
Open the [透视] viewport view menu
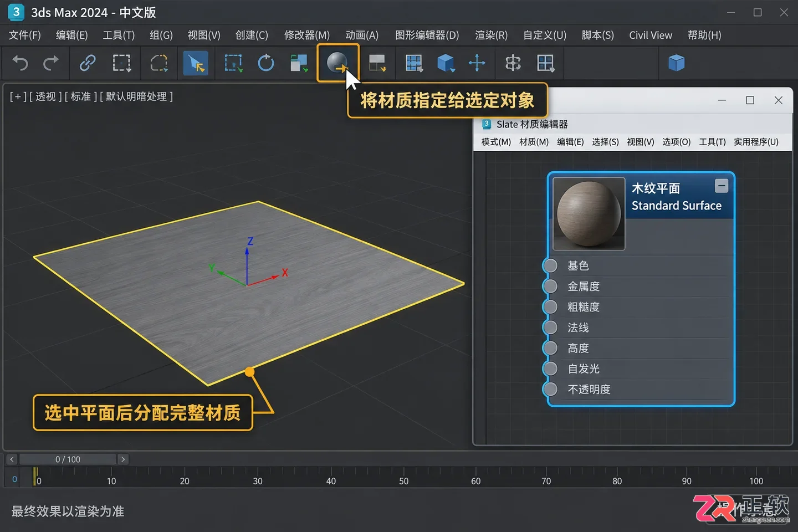[45, 96]
